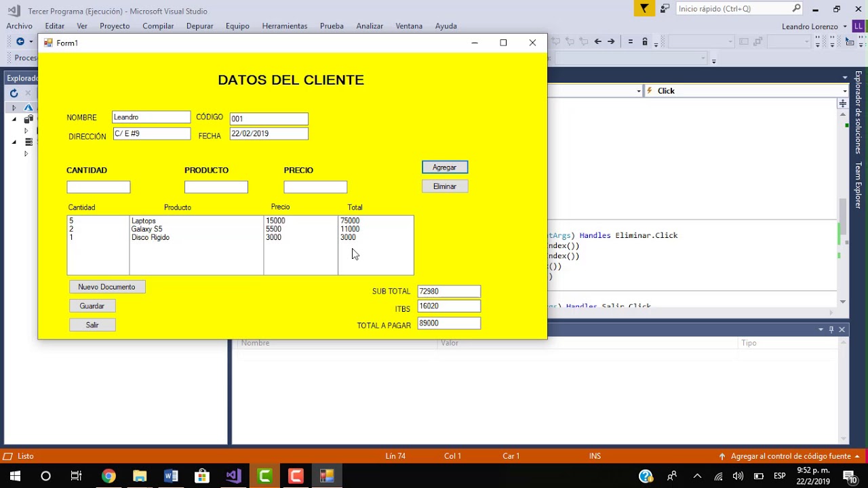Open Chrome from the taskbar

108,476
